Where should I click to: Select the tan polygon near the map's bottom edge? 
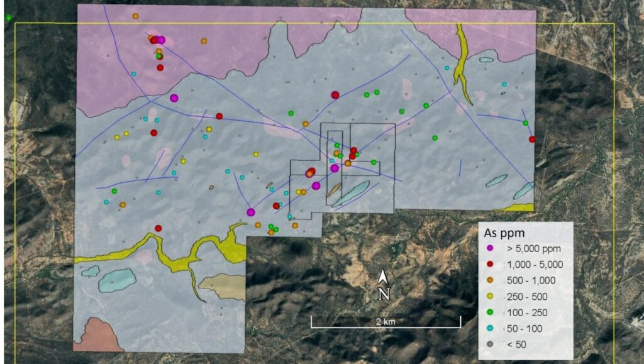pos(223,287)
